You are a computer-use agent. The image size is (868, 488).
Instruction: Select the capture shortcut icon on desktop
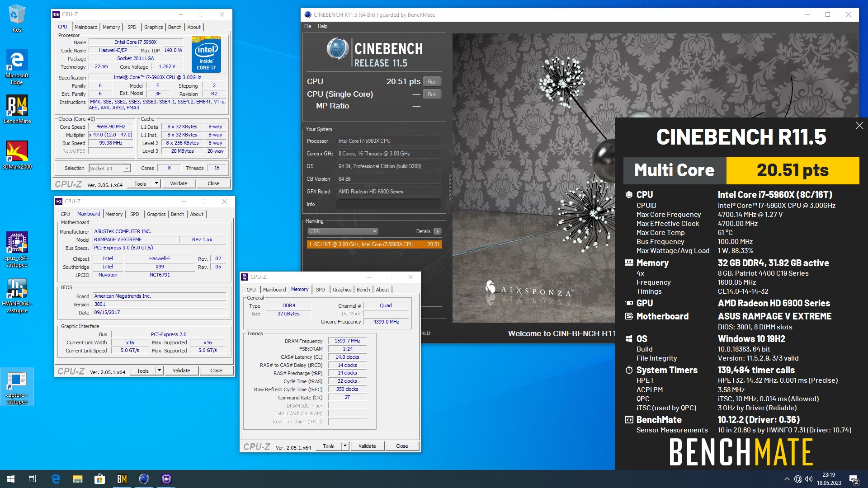(x=17, y=387)
